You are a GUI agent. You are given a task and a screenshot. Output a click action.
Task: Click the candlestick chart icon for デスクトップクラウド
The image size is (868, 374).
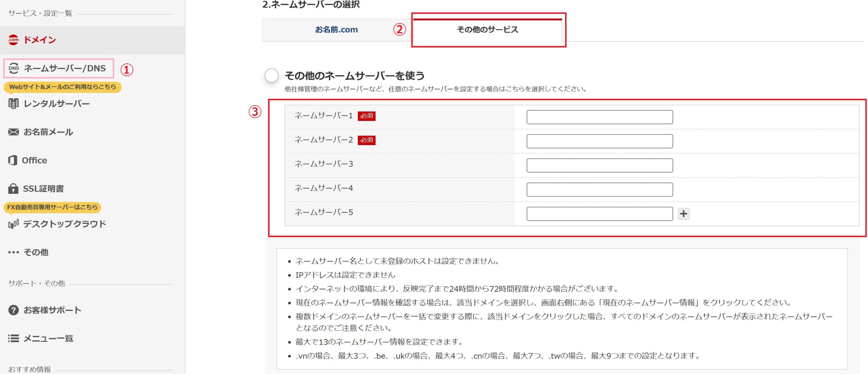[x=14, y=224]
